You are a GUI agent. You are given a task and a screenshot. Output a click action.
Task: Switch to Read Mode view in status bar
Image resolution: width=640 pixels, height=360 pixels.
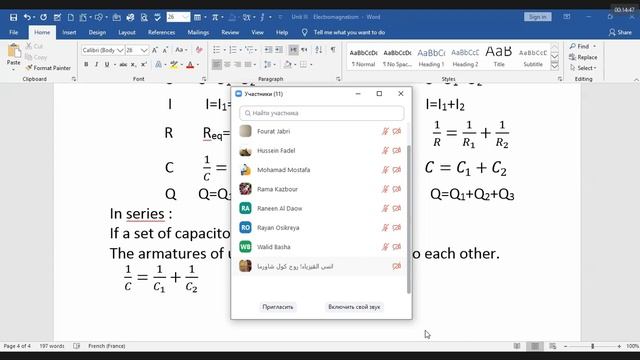(517, 346)
